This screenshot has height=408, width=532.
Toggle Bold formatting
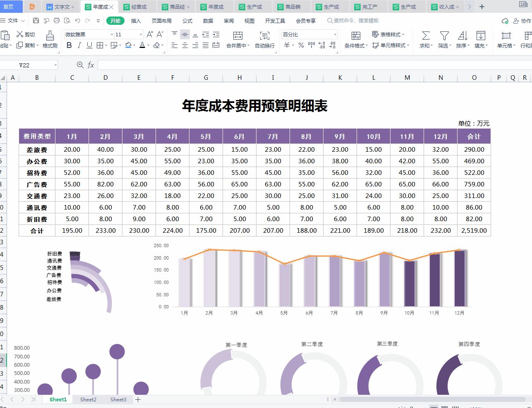(x=69, y=45)
